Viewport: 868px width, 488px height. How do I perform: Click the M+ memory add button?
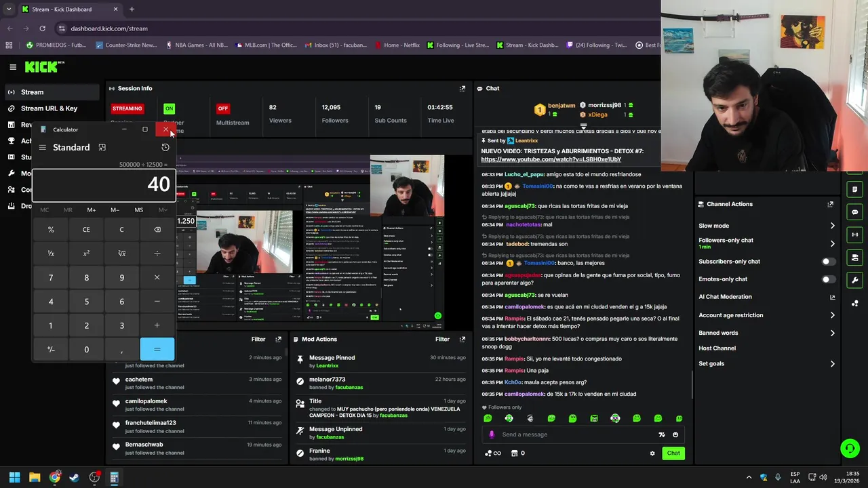[x=92, y=210]
